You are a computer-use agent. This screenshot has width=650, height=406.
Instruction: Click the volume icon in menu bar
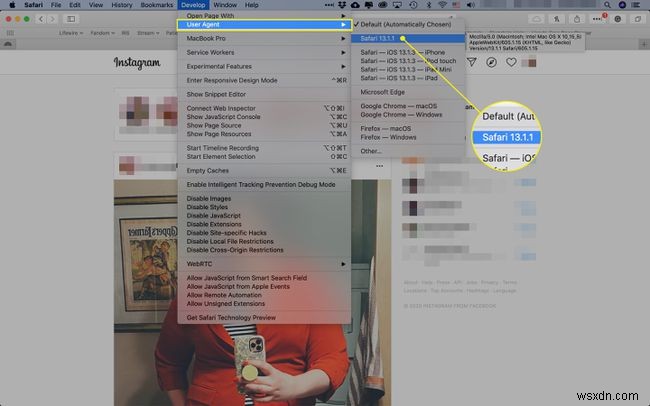(x=471, y=5)
